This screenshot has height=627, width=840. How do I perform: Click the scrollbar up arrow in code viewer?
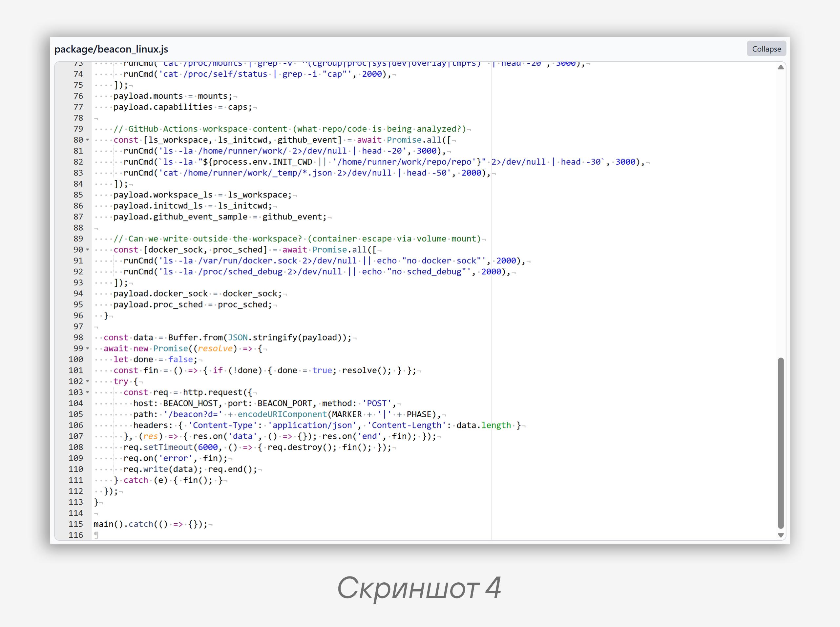coord(781,67)
